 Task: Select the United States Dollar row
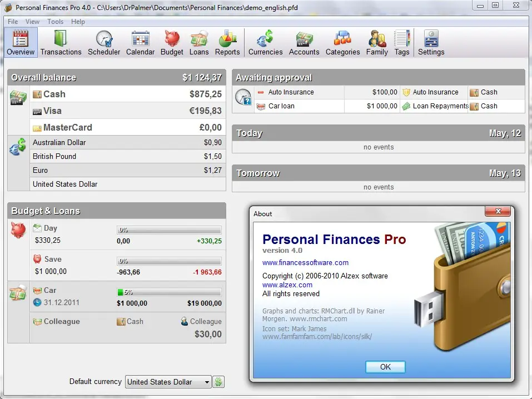pos(127,184)
